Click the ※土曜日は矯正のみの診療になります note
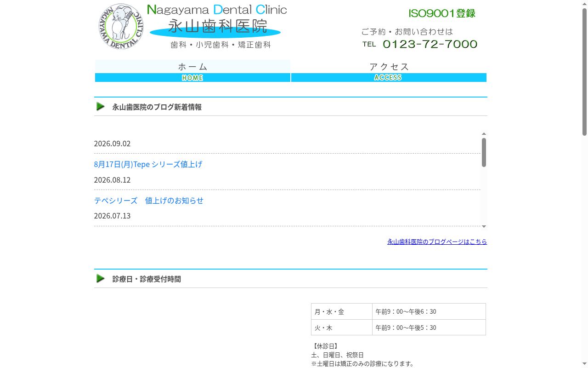This screenshot has width=588, height=368. tap(362, 364)
